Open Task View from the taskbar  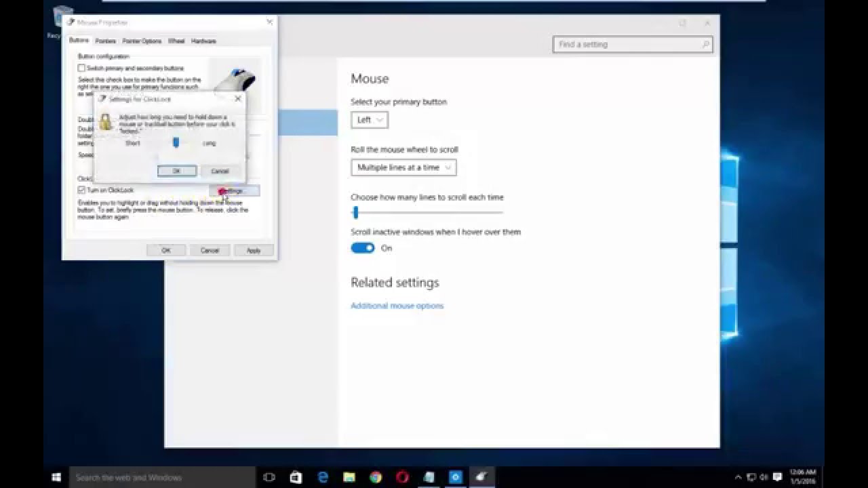[x=269, y=477]
